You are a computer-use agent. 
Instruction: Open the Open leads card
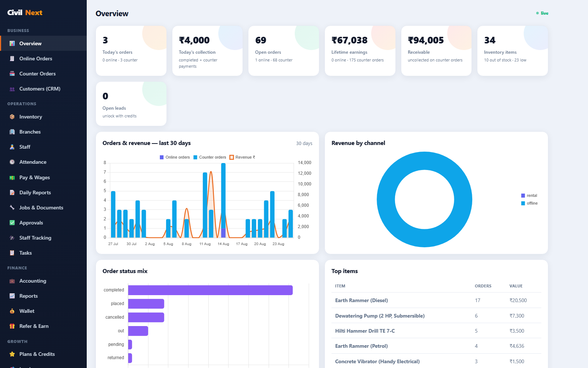[x=131, y=104]
